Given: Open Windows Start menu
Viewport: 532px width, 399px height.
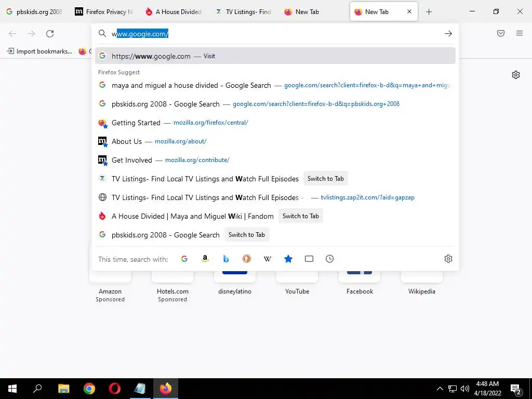Looking at the screenshot, I should (12, 389).
